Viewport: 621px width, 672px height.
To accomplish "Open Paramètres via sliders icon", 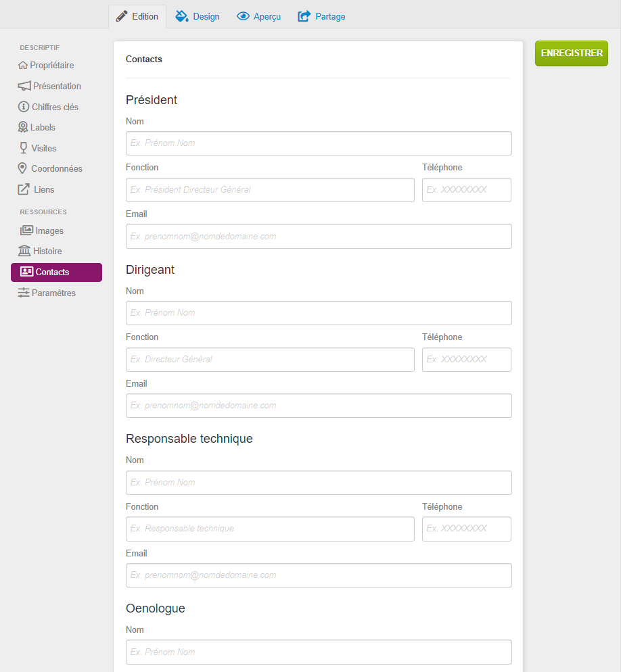I will [x=24, y=293].
